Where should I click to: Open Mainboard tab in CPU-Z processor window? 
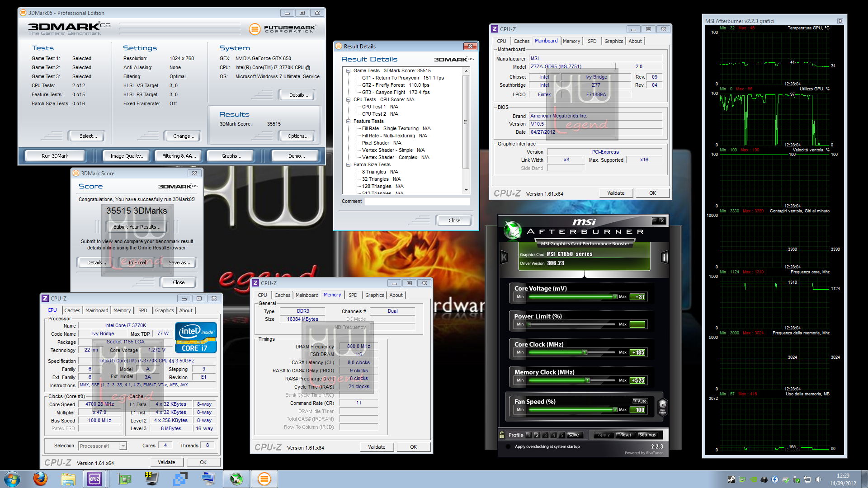coord(97,310)
